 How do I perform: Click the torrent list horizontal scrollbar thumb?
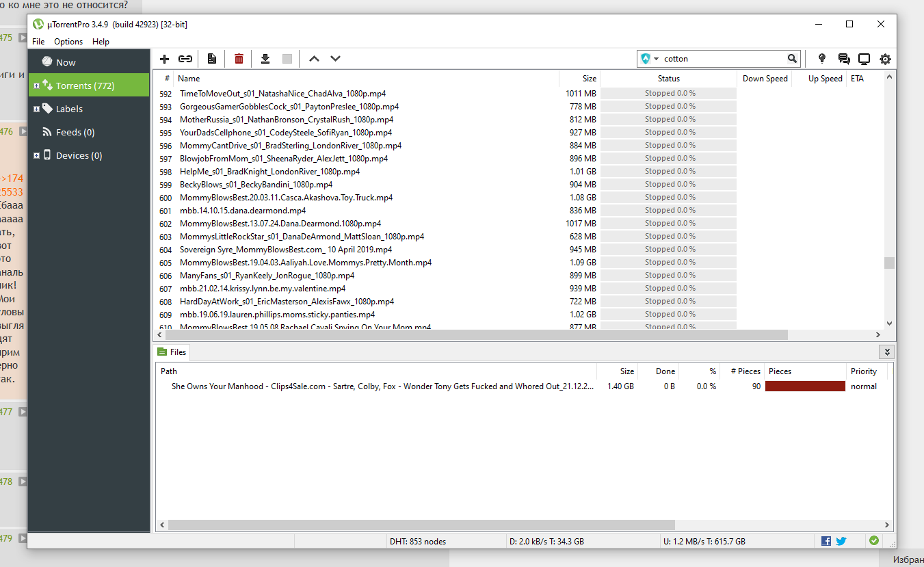(x=475, y=335)
